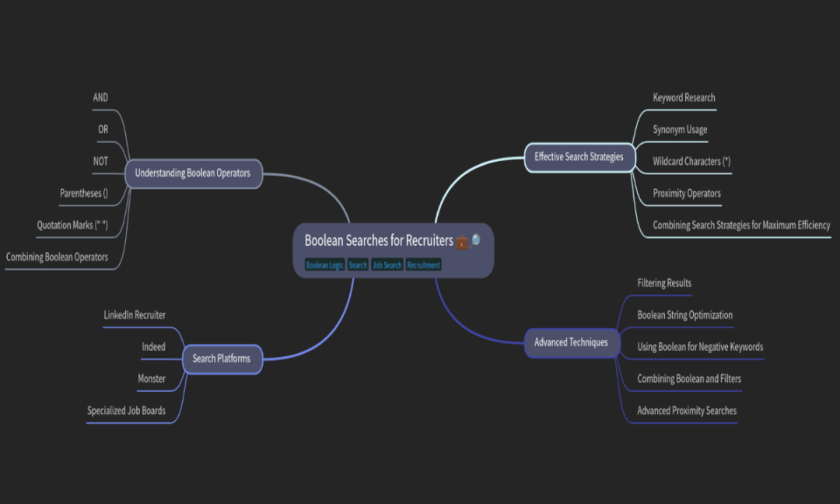
Task: Click the "Filtering Results" node
Action: click(664, 283)
